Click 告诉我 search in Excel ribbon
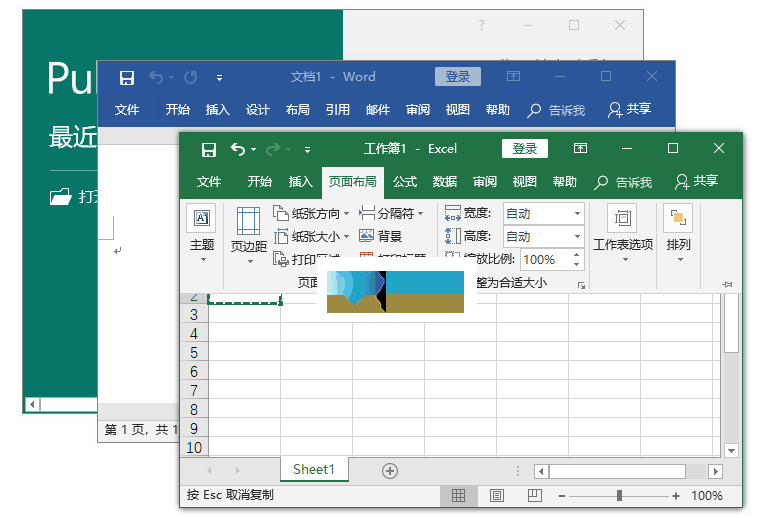This screenshot has width=778, height=518. [623, 182]
